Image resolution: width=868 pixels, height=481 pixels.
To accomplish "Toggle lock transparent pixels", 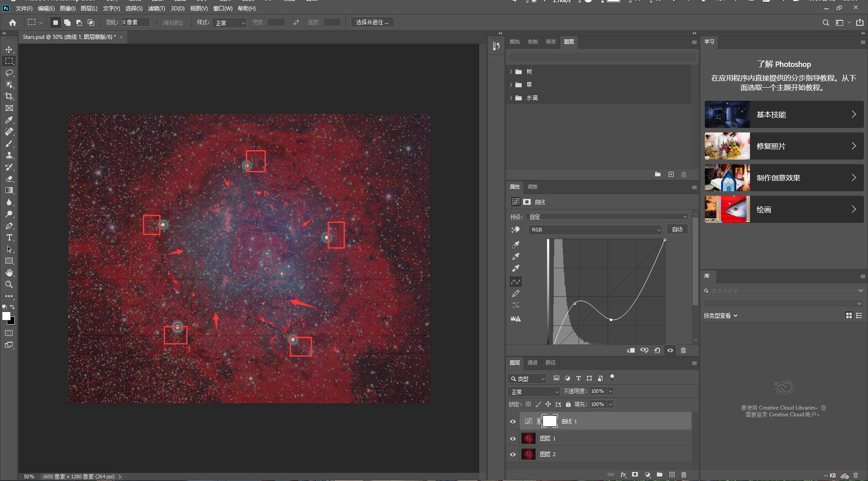I will point(528,404).
